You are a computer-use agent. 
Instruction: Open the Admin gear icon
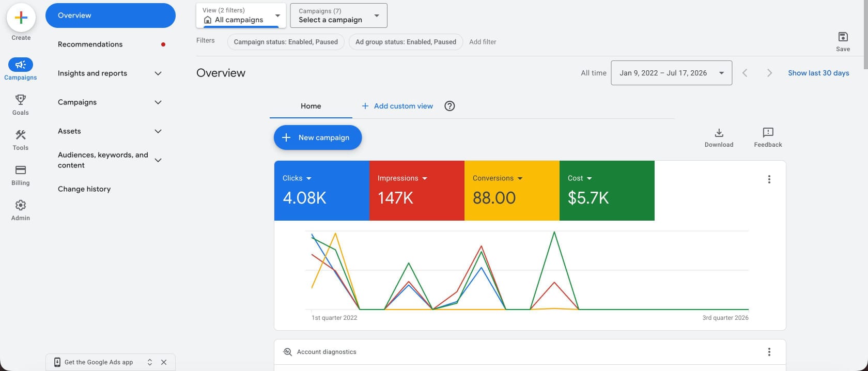21,205
